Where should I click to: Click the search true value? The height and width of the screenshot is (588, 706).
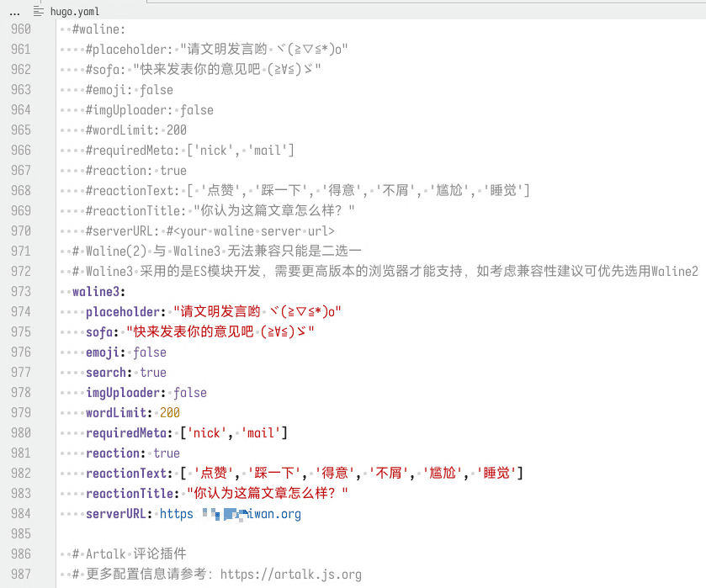pos(153,373)
